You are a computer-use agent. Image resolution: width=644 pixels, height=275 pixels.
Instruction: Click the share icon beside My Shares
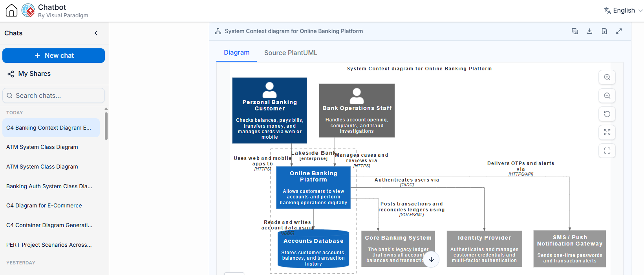[11, 74]
